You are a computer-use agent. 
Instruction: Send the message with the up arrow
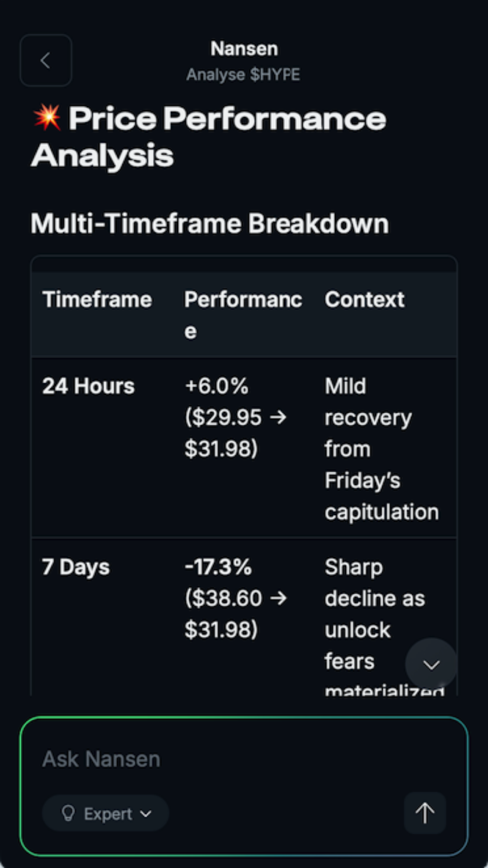(425, 813)
